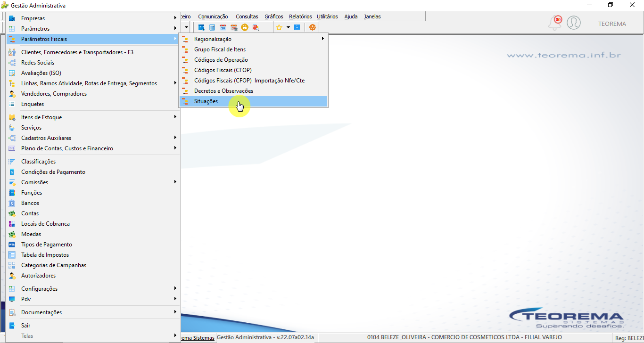Image resolution: width=644 pixels, height=343 pixels.
Task: Click the Gestão Administrativa title bar app icon
Action: tap(5, 6)
